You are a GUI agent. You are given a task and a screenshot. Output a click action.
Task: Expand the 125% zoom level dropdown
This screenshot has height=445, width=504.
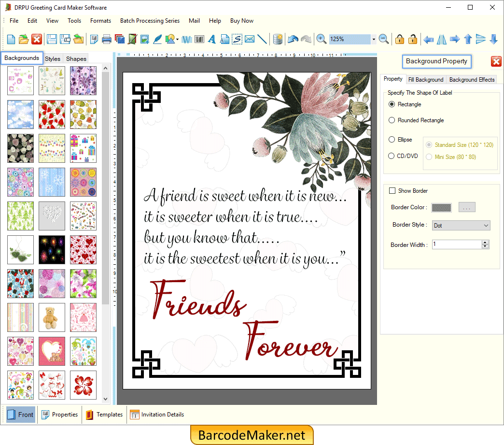pos(374,39)
